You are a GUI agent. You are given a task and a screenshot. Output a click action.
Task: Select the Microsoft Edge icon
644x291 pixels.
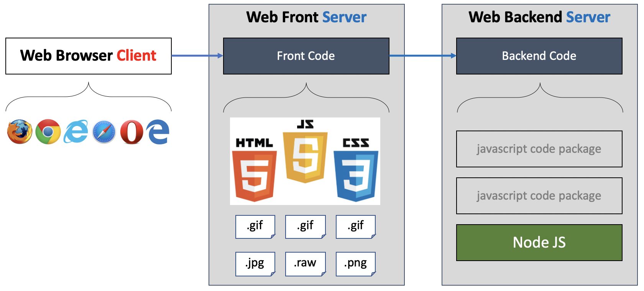point(158,132)
